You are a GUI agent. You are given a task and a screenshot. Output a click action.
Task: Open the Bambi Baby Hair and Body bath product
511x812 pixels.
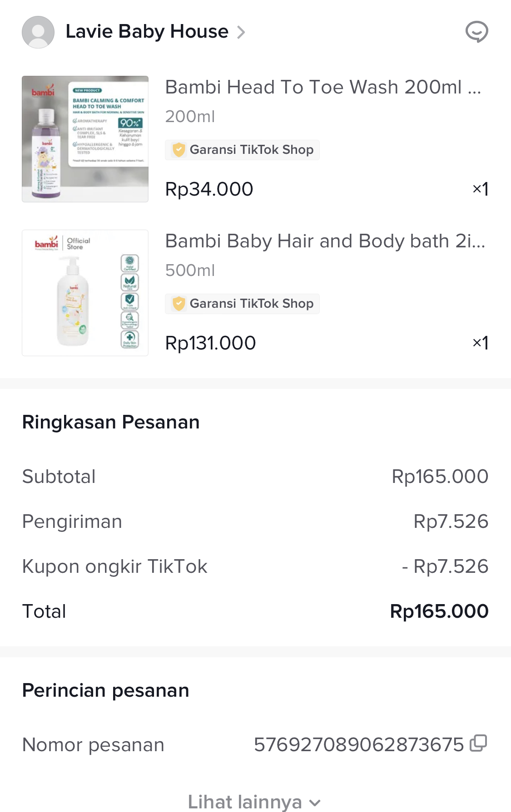(x=325, y=241)
